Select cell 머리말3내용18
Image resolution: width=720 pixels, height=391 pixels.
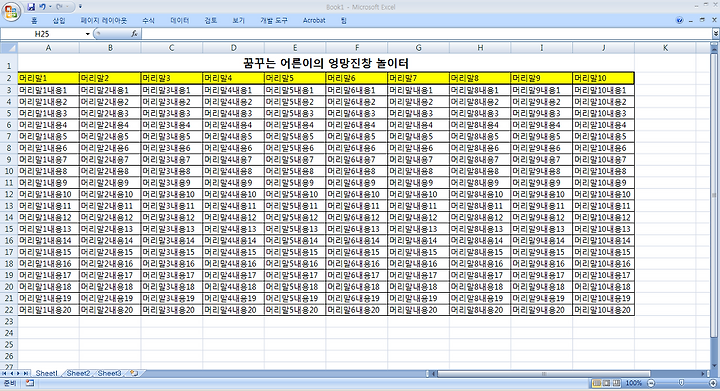(172, 286)
